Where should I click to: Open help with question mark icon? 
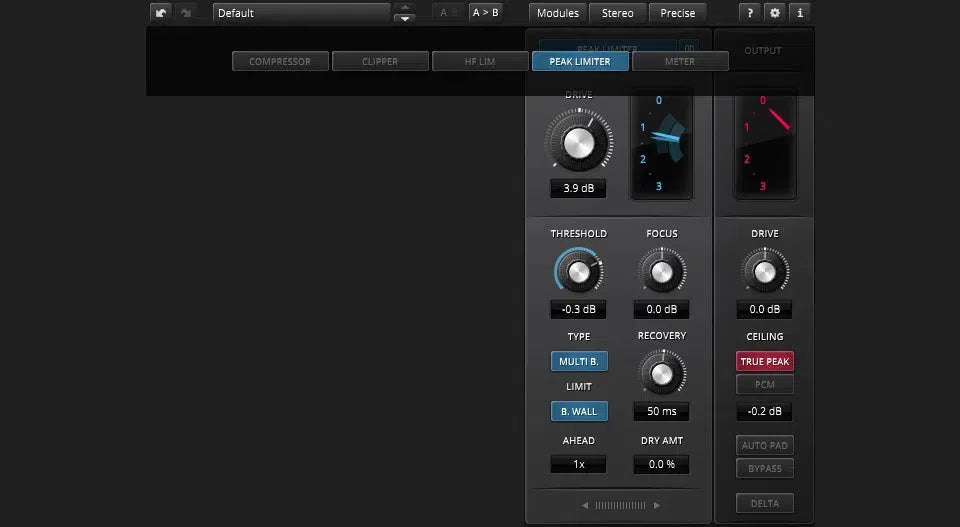(x=750, y=13)
